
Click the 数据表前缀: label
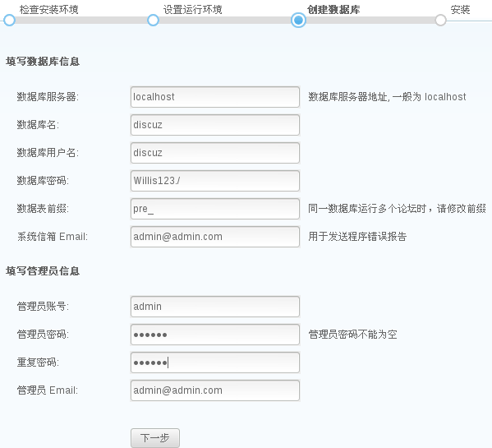pyautogui.click(x=43, y=209)
